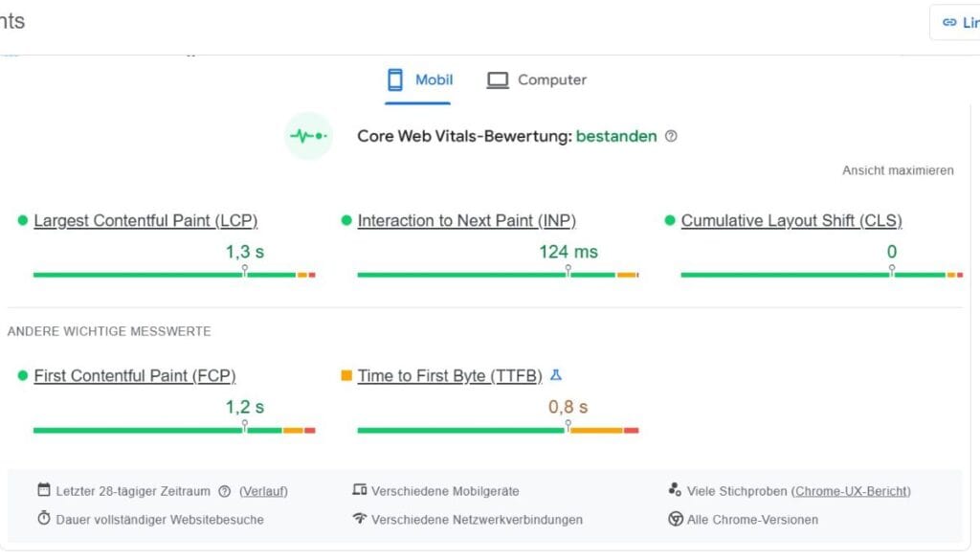The image size is (980, 560).
Task: Click the Time to First Byte (TTFB) metric
Action: click(449, 376)
